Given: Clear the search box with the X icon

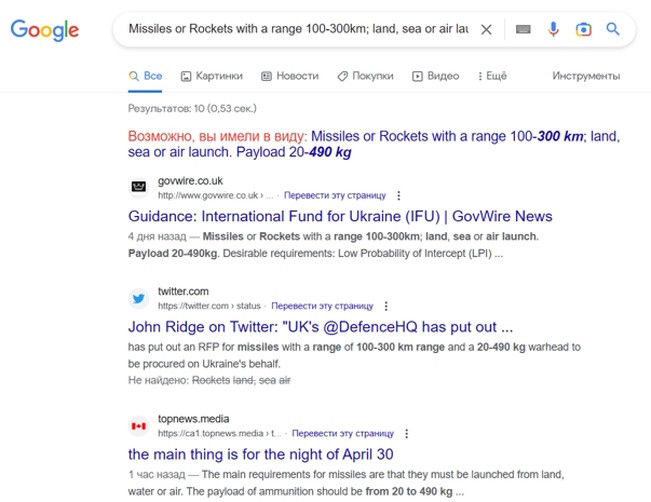Looking at the screenshot, I should click(486, 30).
